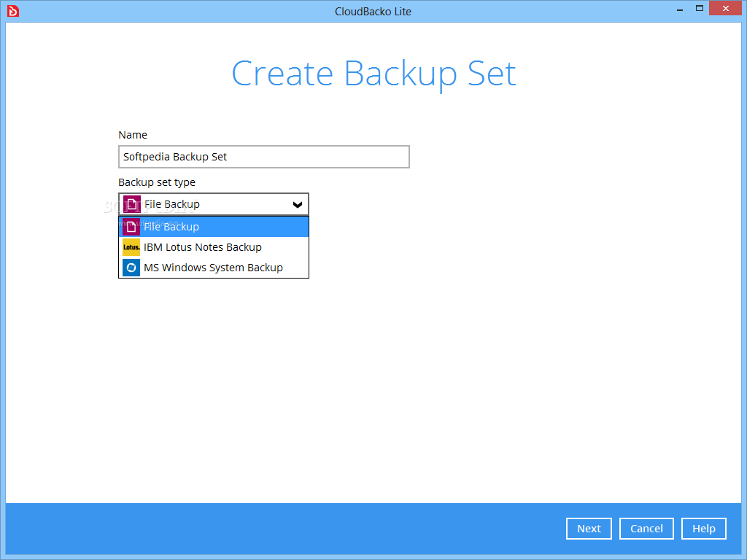Viewport: 747px width, 560px height.
Task: Click the Next button
Action: [x=589, y=529]
